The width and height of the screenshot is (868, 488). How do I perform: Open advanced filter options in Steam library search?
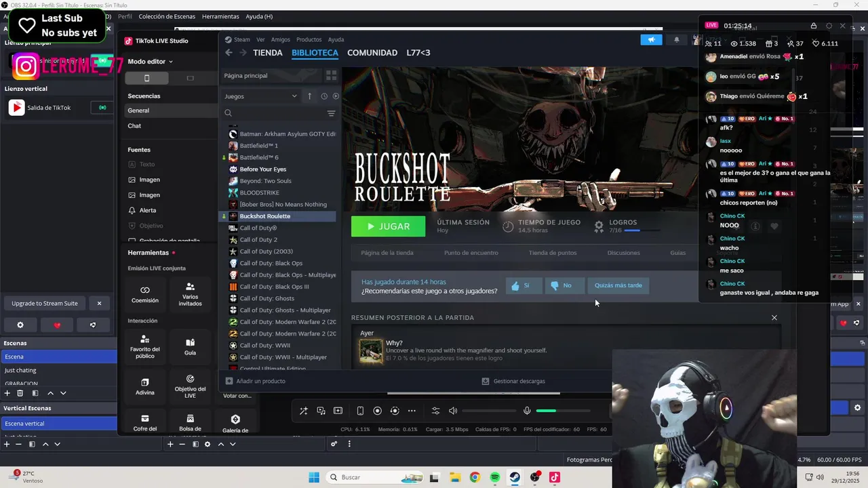(331, 113)
